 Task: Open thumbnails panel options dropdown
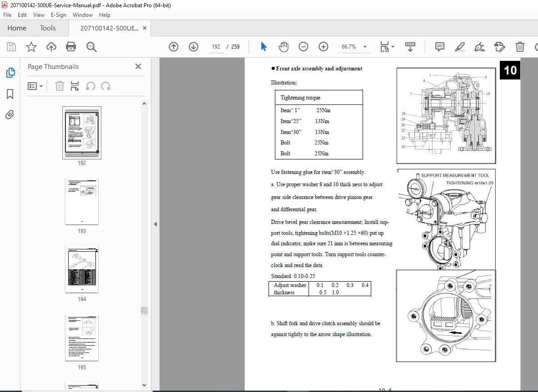(x=35, y=86)
